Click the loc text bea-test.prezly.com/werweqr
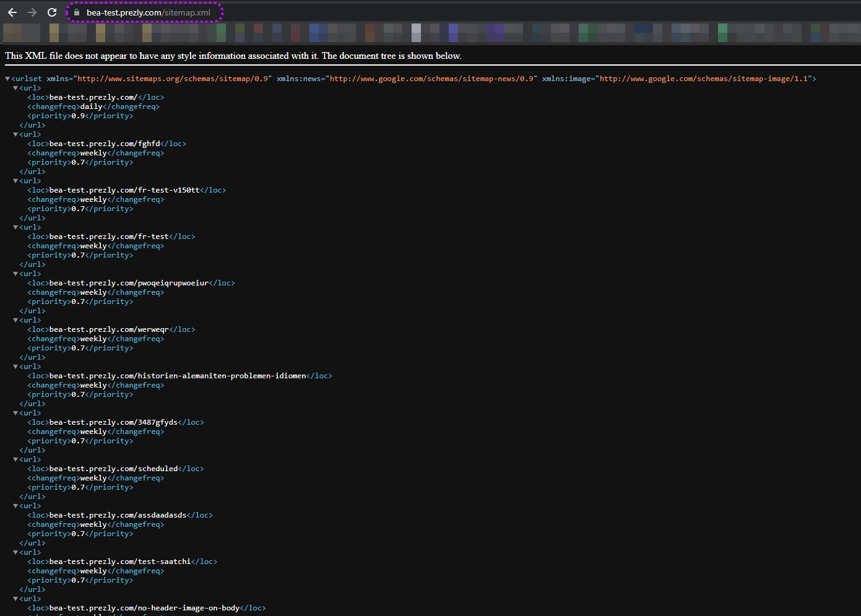The width and height of the screenshot is (861, 616). pyautogui.click(x=109, y=329)
